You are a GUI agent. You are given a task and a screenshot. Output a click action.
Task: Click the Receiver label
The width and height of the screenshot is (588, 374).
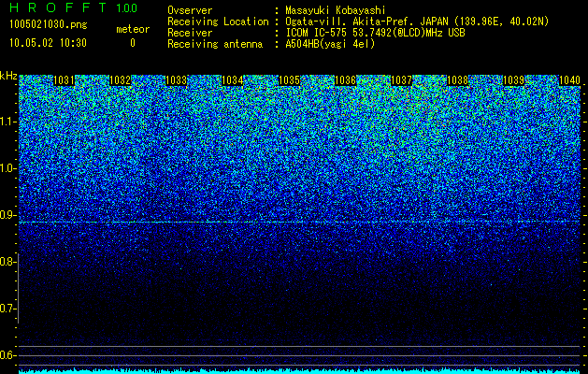190,33
